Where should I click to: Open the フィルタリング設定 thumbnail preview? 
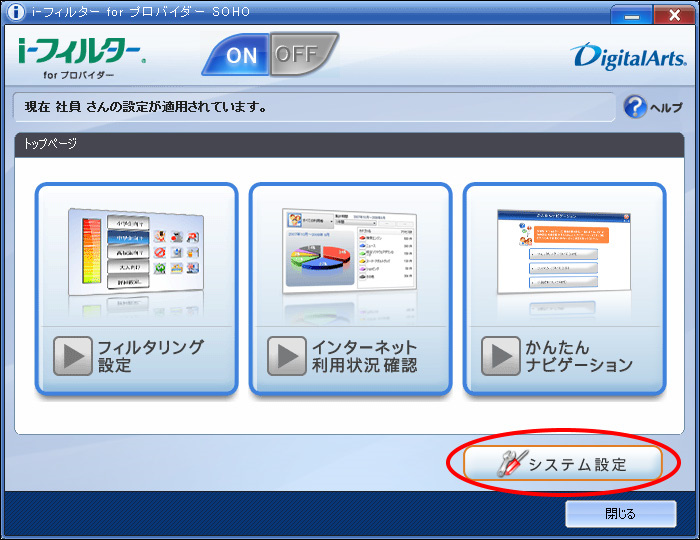click(137, 255)
